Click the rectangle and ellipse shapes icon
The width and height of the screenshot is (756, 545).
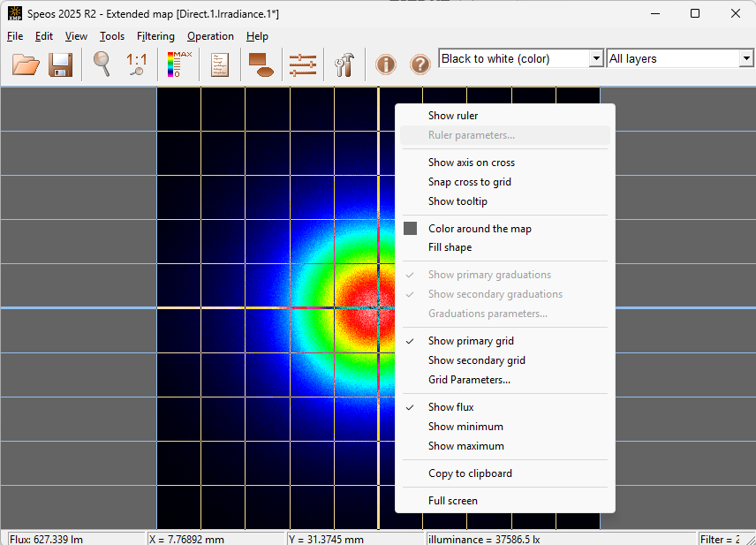(x=261, y=64)
